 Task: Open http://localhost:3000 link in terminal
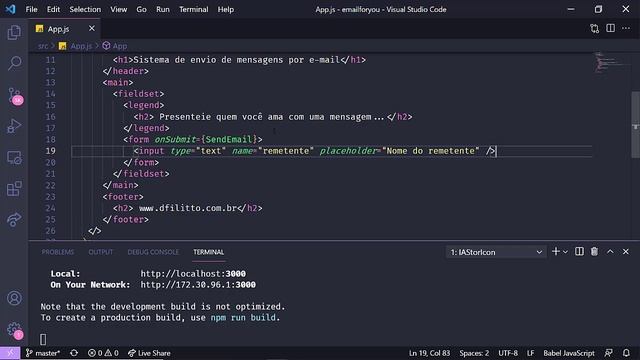click(x=193, y=273)
